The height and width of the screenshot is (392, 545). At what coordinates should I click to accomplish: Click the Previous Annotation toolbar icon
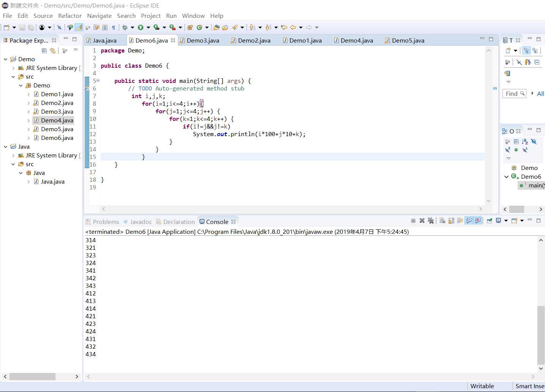point(268,27)
